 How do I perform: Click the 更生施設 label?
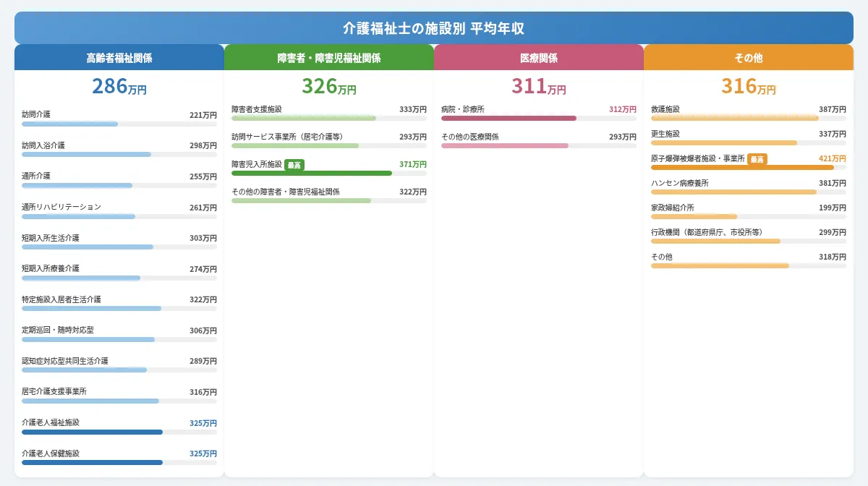tap(665, 134)
